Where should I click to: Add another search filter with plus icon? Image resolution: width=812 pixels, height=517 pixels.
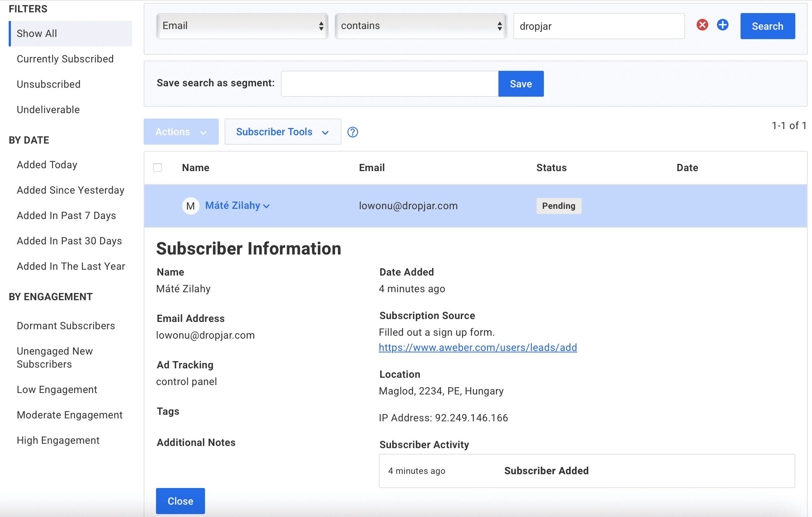click(722, 25)
